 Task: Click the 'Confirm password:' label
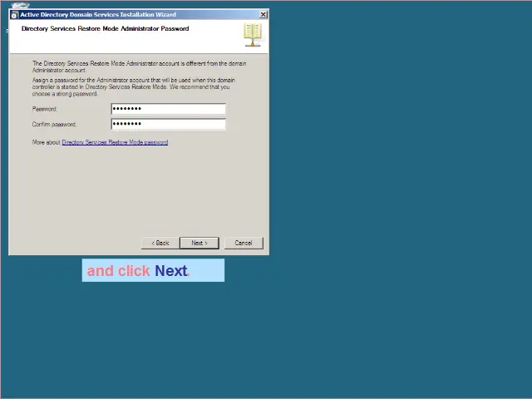[x=54, y=124]
